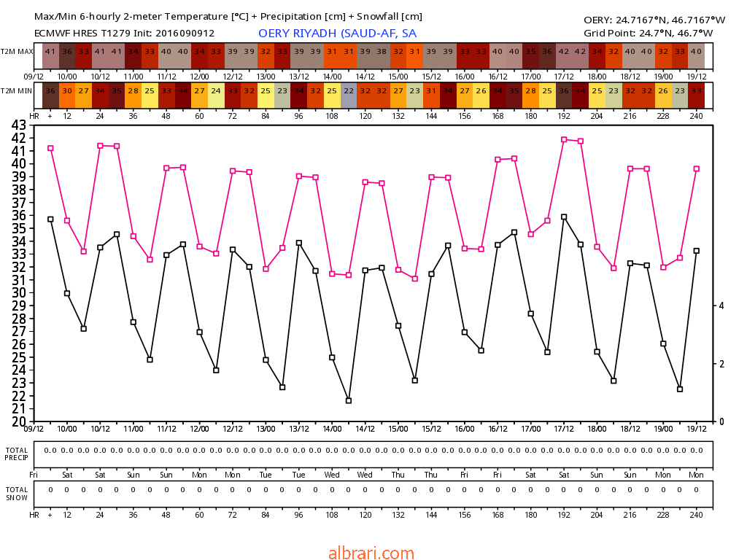Click hour label 120 under the T2M MIN row
Viewport: 747px width, 560px height.
365,116
